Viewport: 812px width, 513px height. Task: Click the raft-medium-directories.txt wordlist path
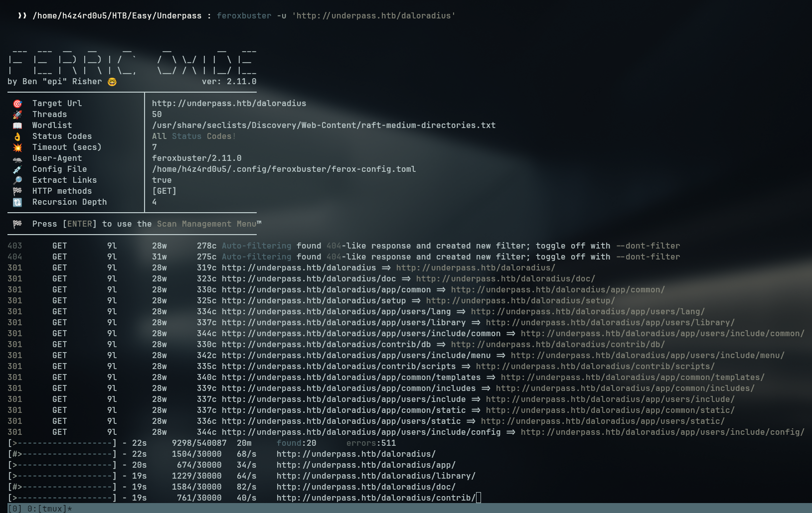(x=324, y=126)
